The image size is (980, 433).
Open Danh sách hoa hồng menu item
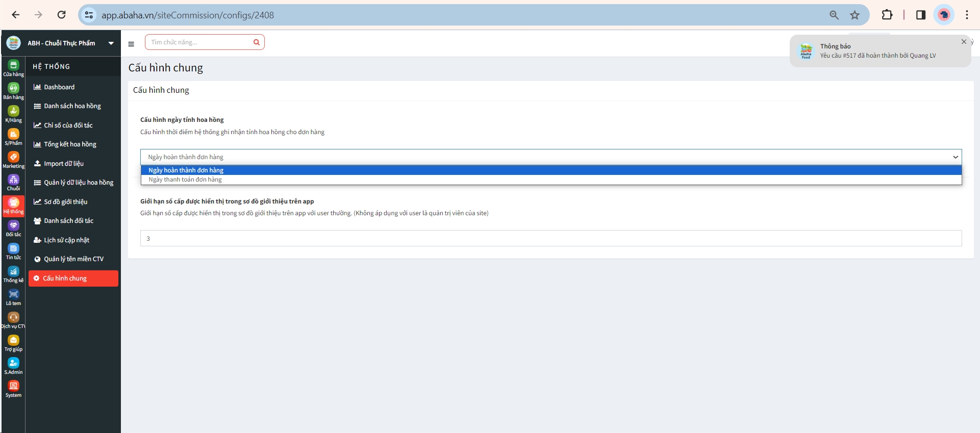pos(72,106)
